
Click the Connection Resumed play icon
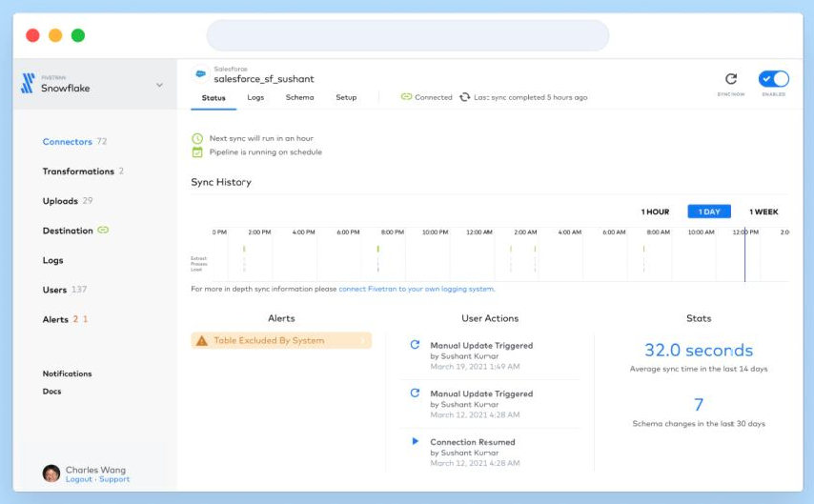pyautogui.click(x=415, y=441)
